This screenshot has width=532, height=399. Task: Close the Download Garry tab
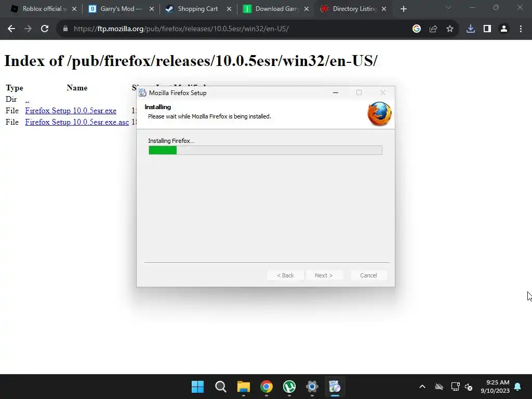[307, 9]
